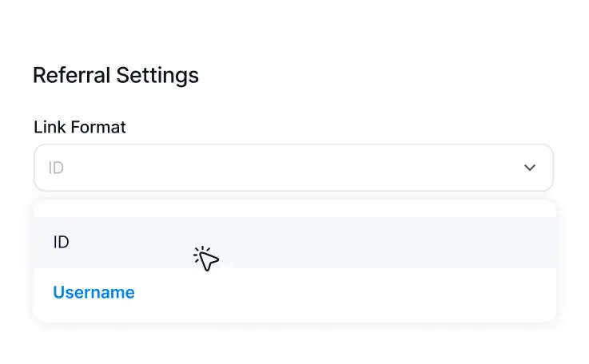
Task: Open the Link Format combo box
Action: click(293, 168)
